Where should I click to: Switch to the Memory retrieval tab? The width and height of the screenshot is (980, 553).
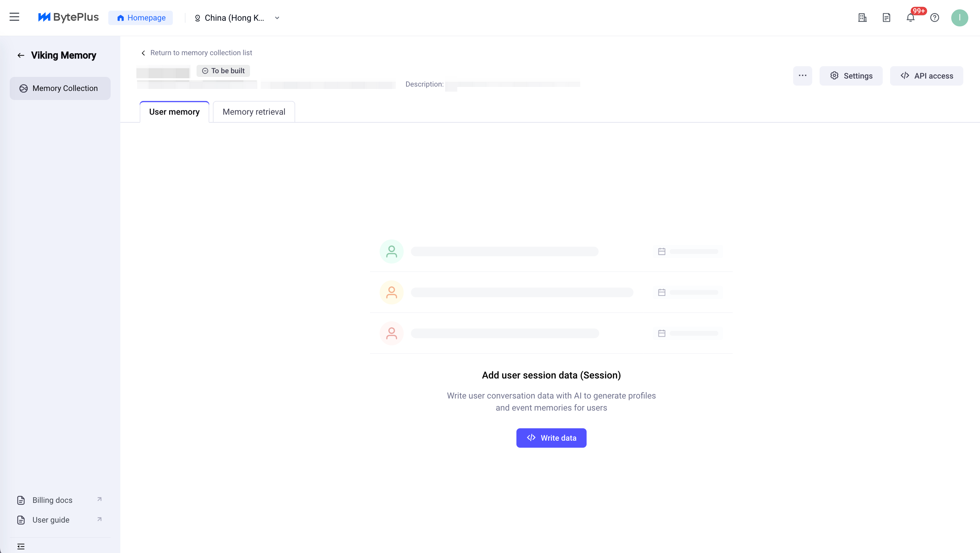pos(254,112)
